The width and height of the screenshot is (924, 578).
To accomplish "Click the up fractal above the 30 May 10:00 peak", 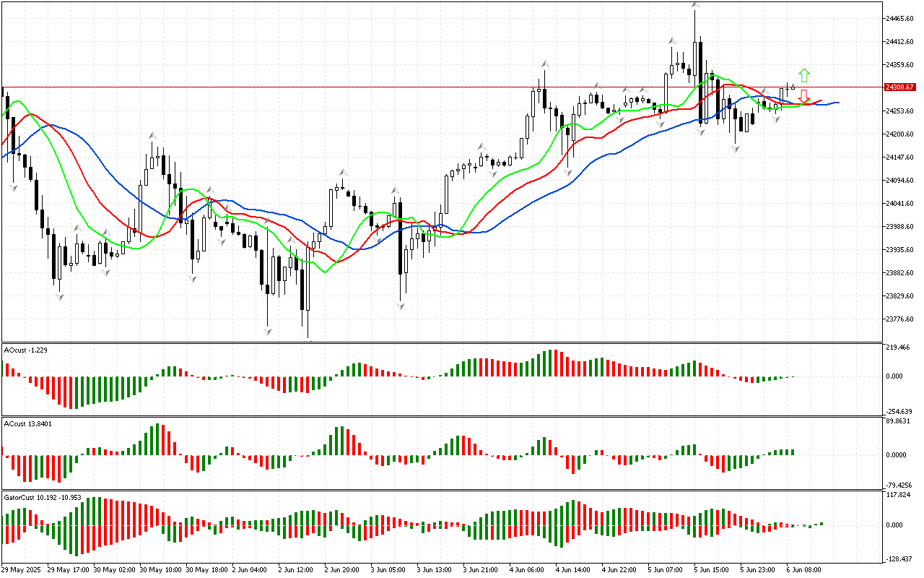I will click(x=152, y=135).
